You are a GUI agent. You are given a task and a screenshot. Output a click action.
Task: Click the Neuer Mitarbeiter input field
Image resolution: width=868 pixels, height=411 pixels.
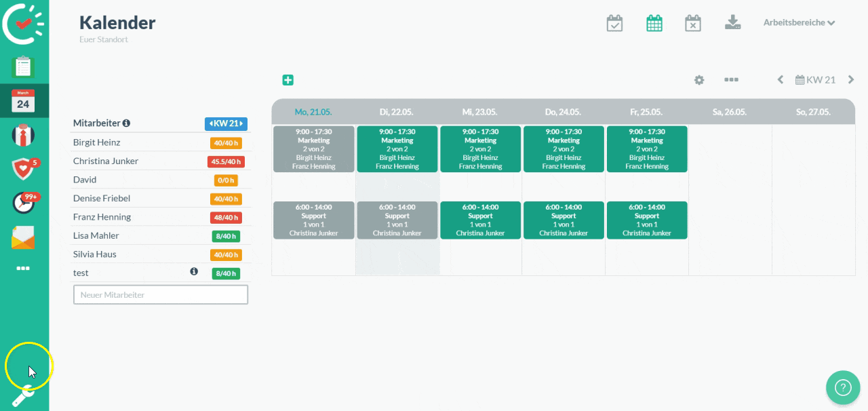point(161,295)
